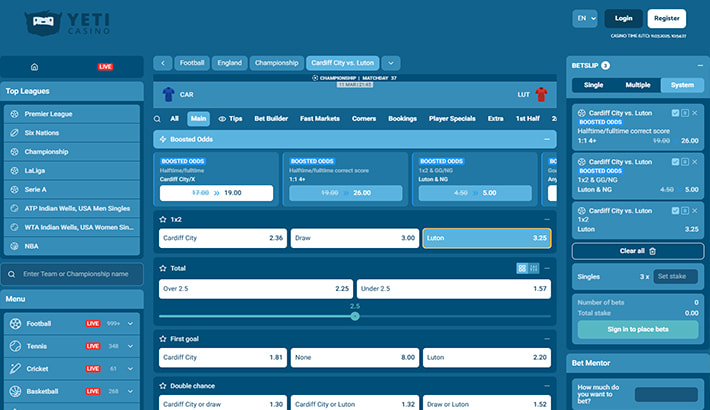710x410 pixels.
Task: Switch to the All markets tab
Action: pyautogui.click(x=174, y=119)
